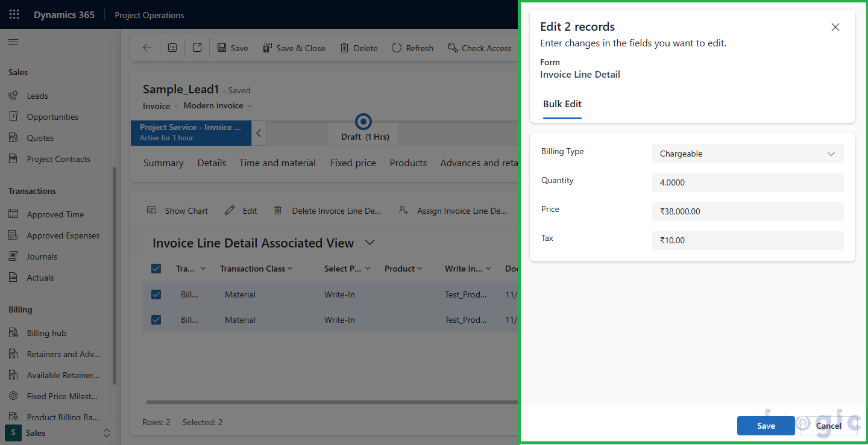The width and height of the screenshot is (868, 445).
Task: Refresh the invoice record
Action: 412,48
